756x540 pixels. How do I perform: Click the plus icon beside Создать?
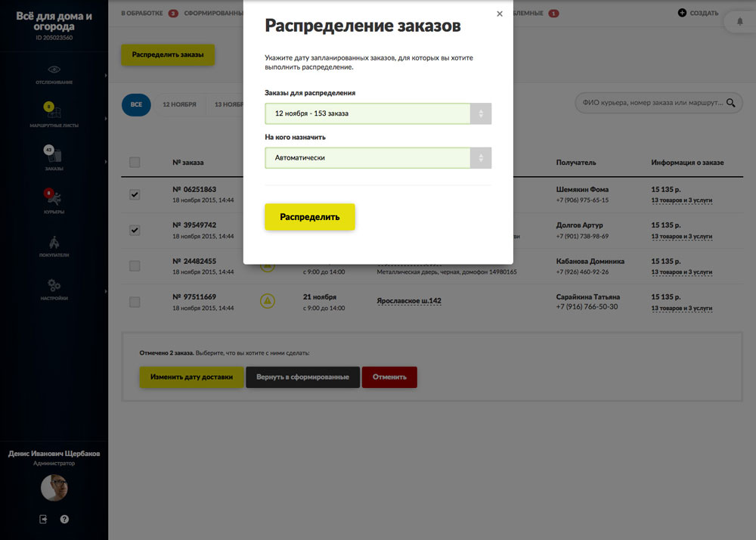(682, 13)
